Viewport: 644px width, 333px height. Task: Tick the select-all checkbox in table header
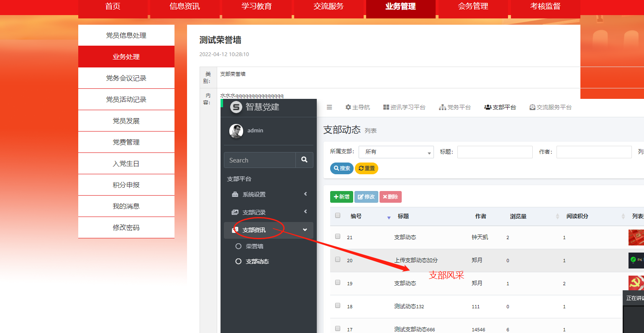tap(338, 216)
